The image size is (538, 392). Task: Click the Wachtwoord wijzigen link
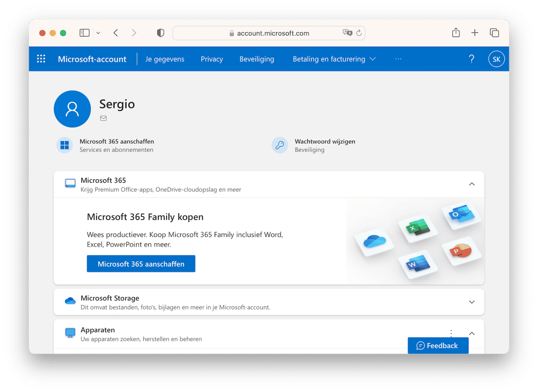tap(325, 142)
